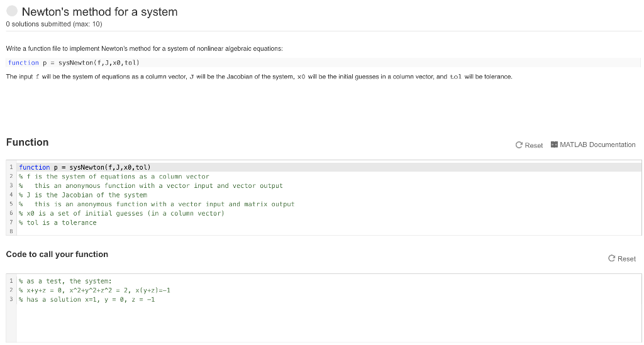The height and width of the screenshot is (345, 644).
Task: Click the MATLAB Documentation book icon
Action: pyautogui.click(x=554, y=145)
